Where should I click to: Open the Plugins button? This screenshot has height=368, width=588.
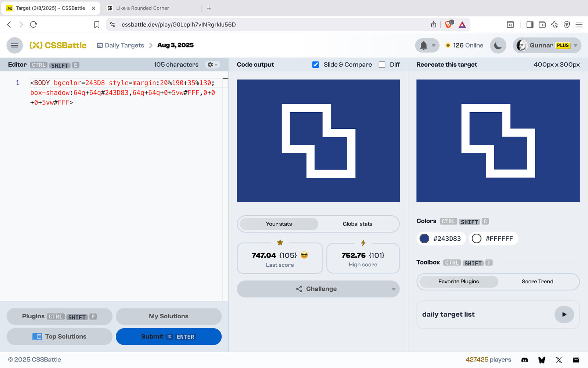(60, 316)
